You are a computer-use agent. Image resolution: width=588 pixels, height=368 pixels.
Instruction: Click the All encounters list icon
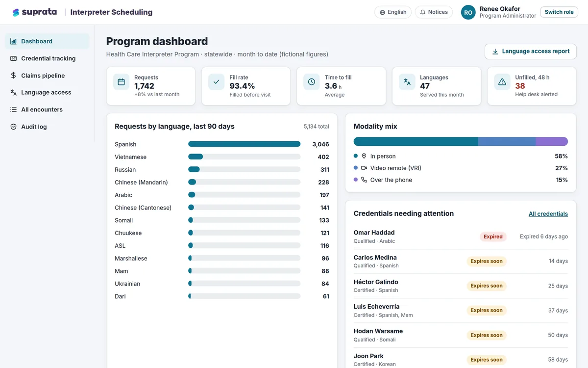click(13, 109)
